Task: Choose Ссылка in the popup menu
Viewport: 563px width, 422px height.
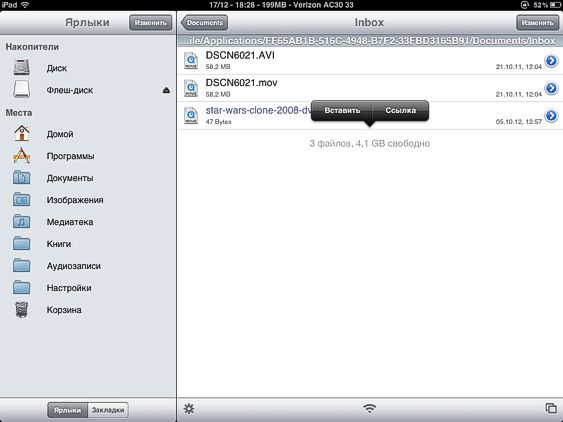Action: pyautogui.click(x=401, y=111)
